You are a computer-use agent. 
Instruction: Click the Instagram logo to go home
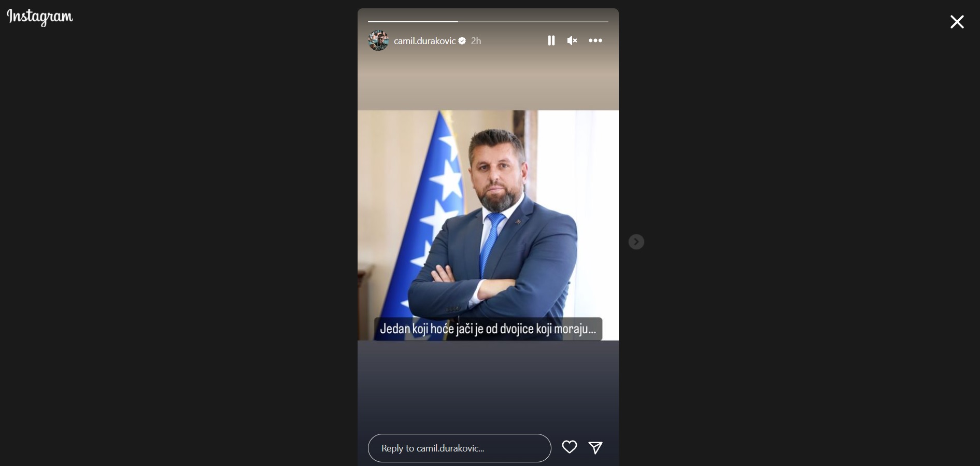click(x=40, y=17)
